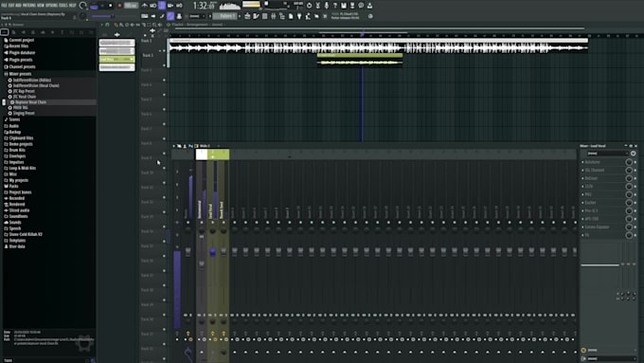The image size is (644, 363).
Task: Click the long white audio clip on Track 1
Action: (379, 46)
